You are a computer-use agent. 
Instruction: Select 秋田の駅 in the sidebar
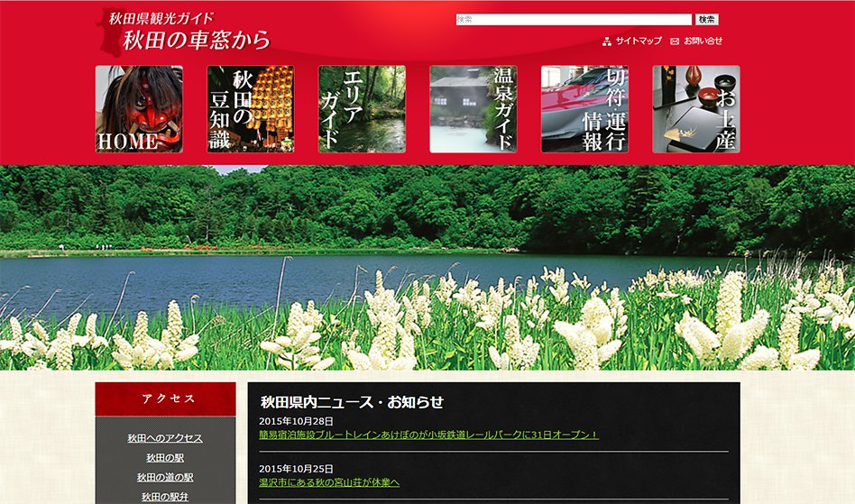[165, 458]
